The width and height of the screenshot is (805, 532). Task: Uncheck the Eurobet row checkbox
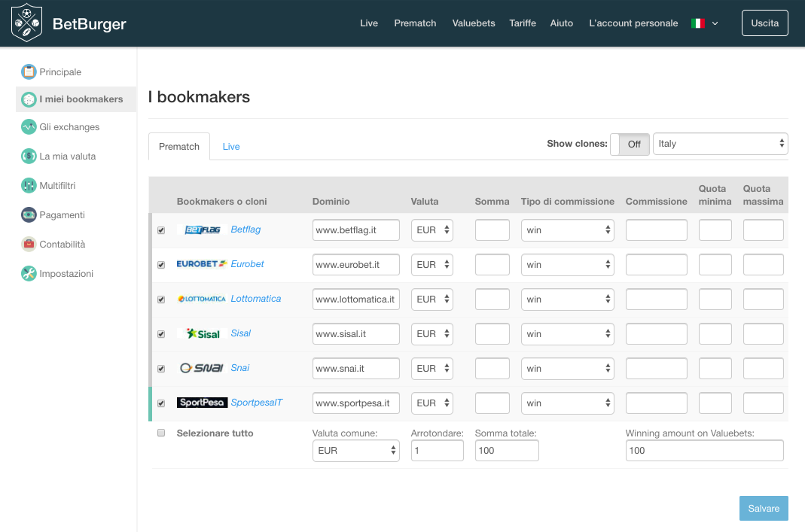tap(161, 265)
